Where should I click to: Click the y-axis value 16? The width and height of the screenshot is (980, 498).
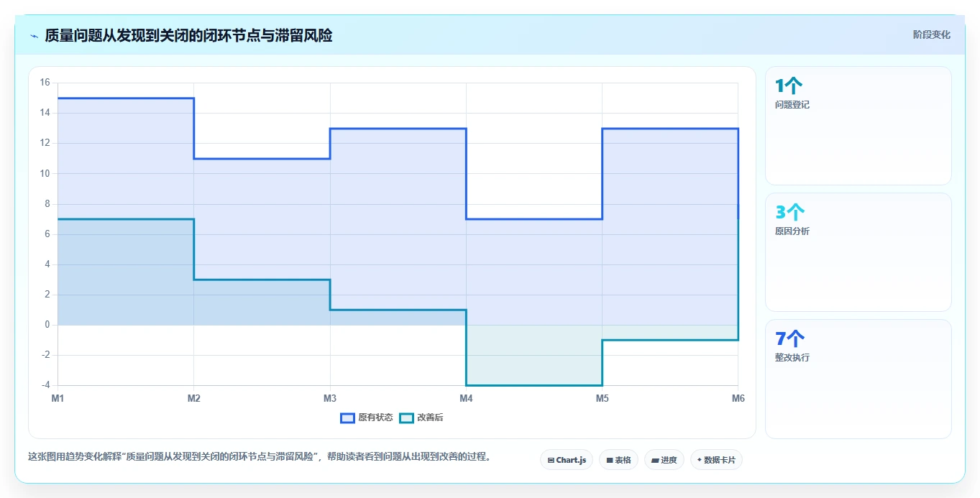(x=45, y=83)
